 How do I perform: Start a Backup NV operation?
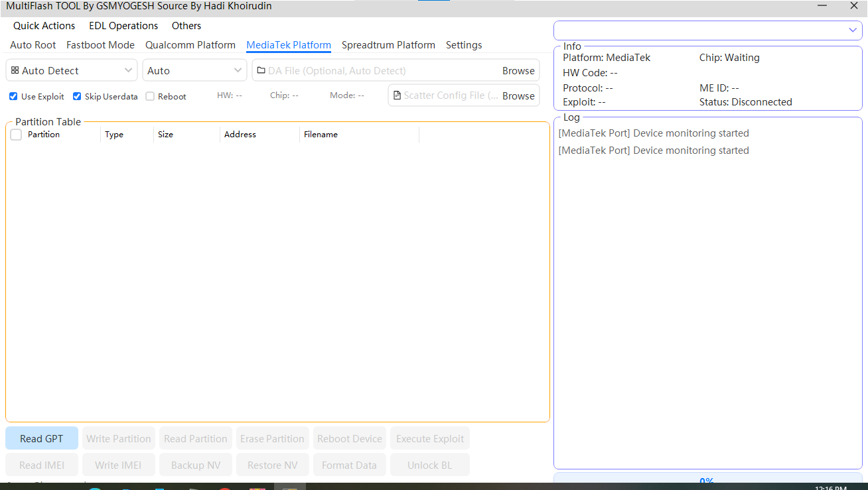click(195, 465)
